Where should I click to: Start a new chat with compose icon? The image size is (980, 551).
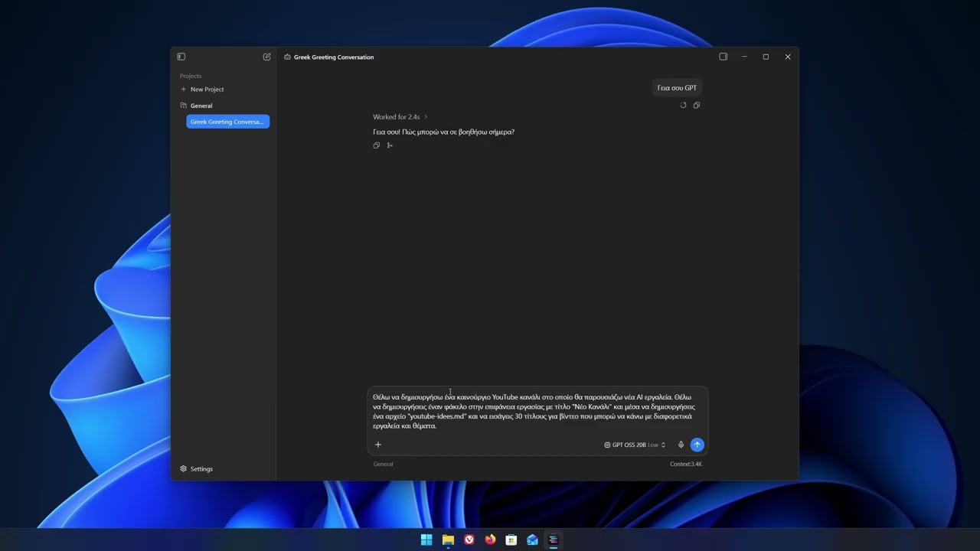tap(266, 57)
